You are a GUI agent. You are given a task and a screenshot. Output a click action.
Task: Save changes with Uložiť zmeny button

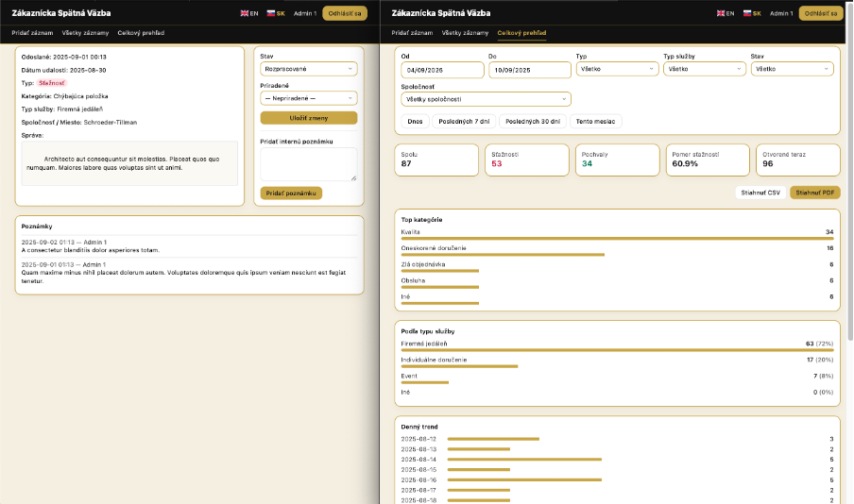pyautogui.click(x=309, y=118)
